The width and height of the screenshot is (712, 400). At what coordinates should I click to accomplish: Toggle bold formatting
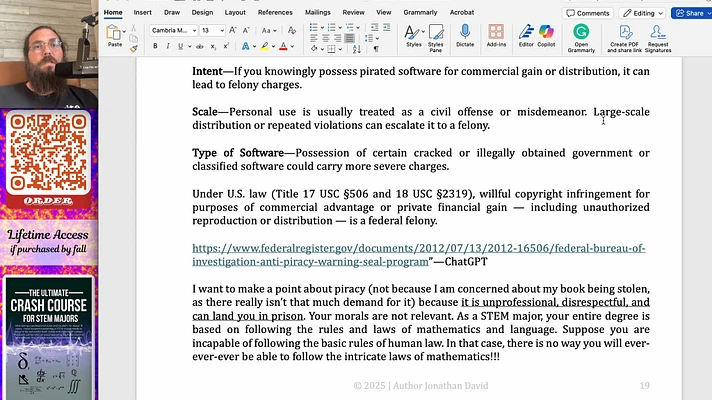click(155, 46)
